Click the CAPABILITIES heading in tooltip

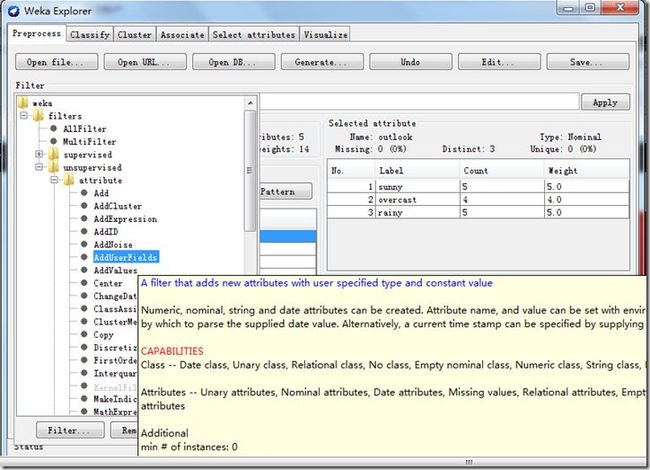click(x=172, y=351)
